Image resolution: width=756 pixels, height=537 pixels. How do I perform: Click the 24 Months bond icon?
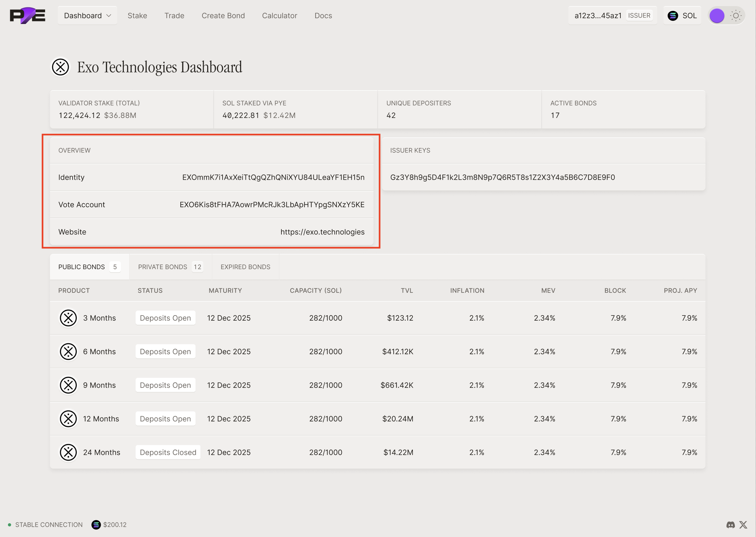68,452
